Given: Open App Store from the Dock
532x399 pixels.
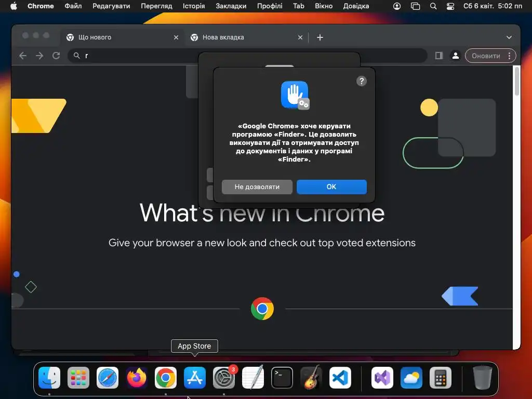Looking at the screenshot, I should [195, 378].
